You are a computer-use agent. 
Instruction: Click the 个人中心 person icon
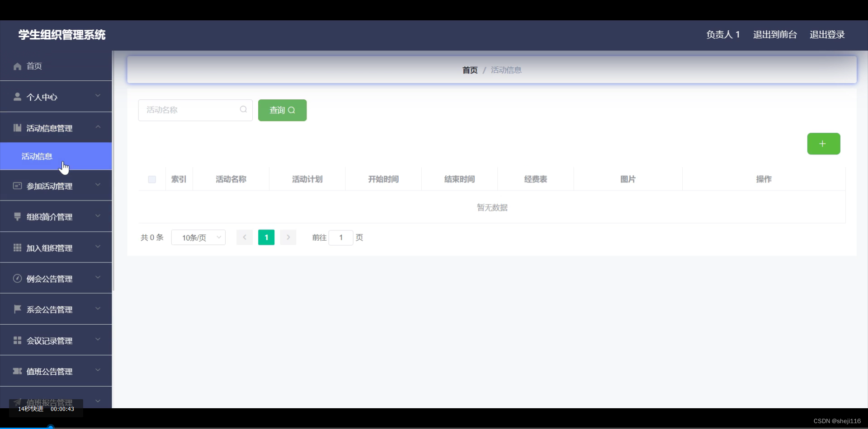[17, 96]
